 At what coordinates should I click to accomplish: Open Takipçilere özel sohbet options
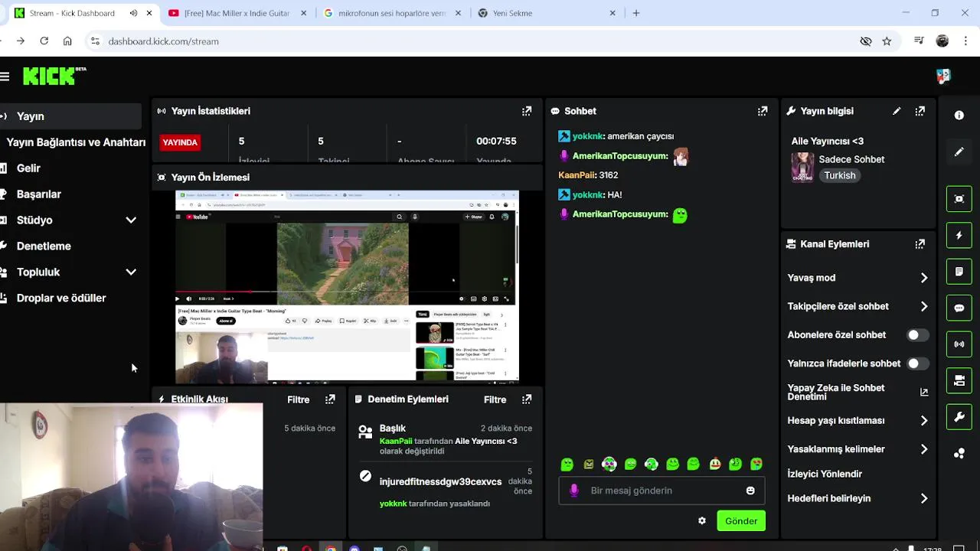[x=857, y=306]
